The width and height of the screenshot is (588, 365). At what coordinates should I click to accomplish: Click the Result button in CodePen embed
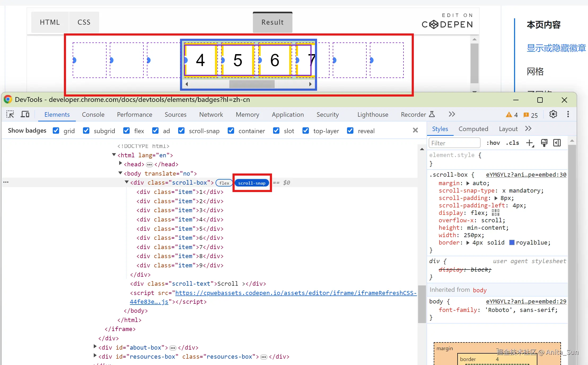point(273,22)
